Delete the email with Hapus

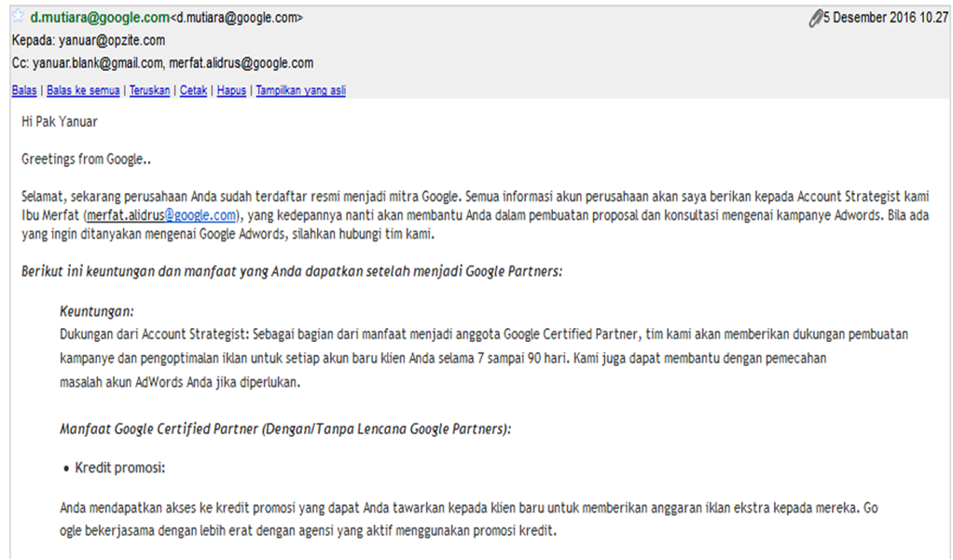click(231, 90)
